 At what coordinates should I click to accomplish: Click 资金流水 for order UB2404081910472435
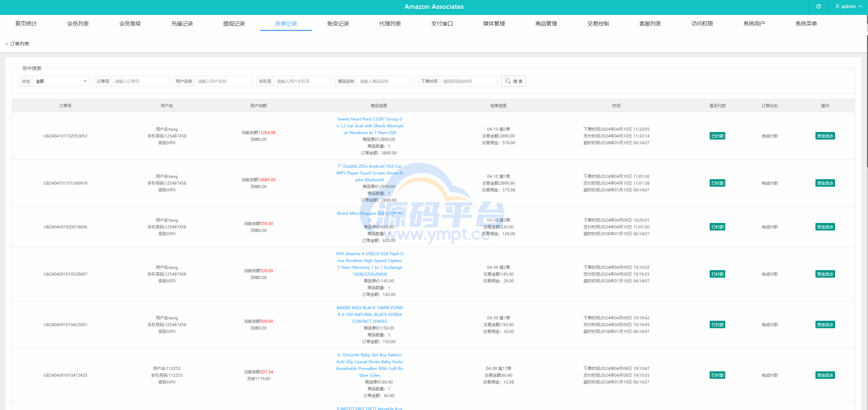(x=825, y=375)
